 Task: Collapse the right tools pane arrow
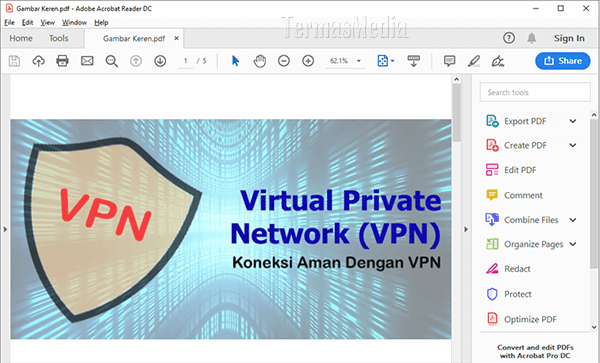tap(466, 230)
